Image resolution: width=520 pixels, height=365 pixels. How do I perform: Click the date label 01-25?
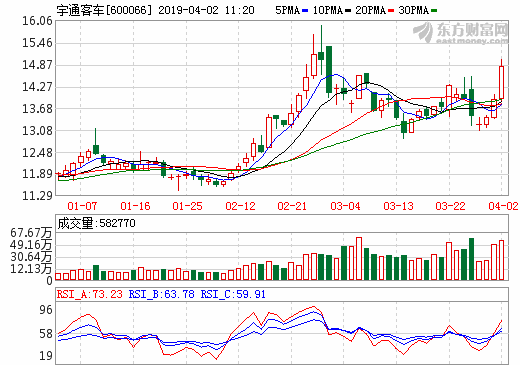pyautogui.click(x=187, y=206)
